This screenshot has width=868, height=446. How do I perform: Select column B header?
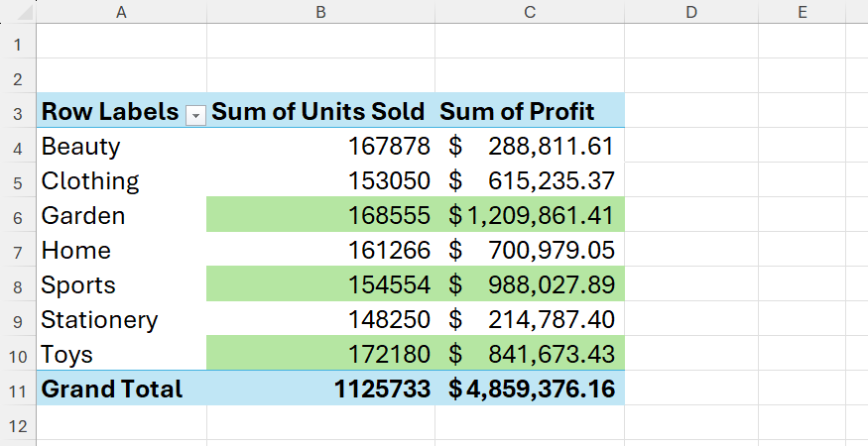[320, 12]
